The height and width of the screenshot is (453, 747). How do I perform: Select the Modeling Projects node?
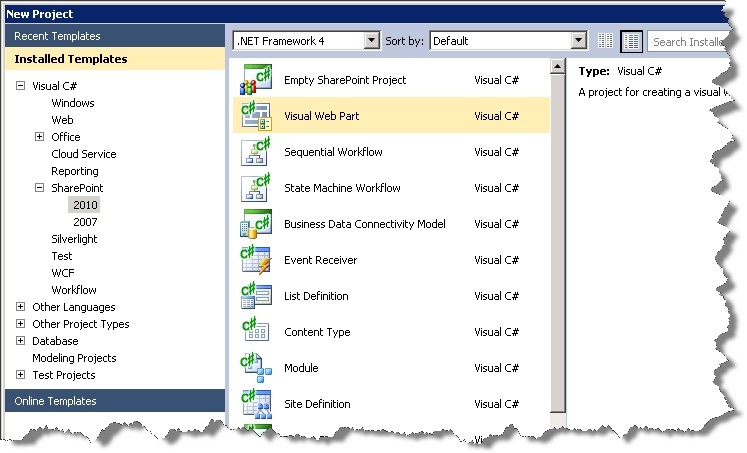74,358
